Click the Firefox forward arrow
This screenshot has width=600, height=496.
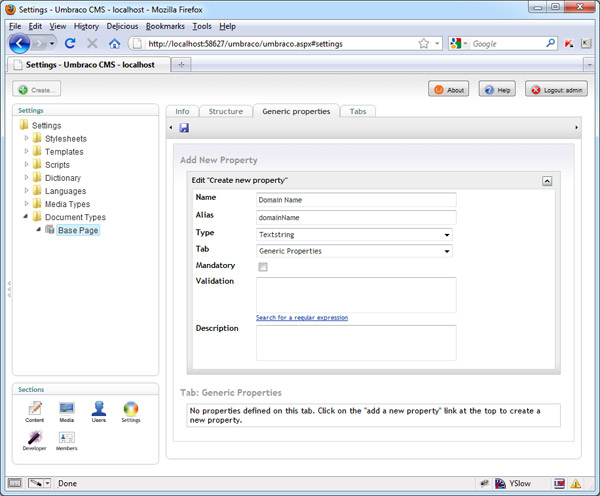(x=39, y=44)
